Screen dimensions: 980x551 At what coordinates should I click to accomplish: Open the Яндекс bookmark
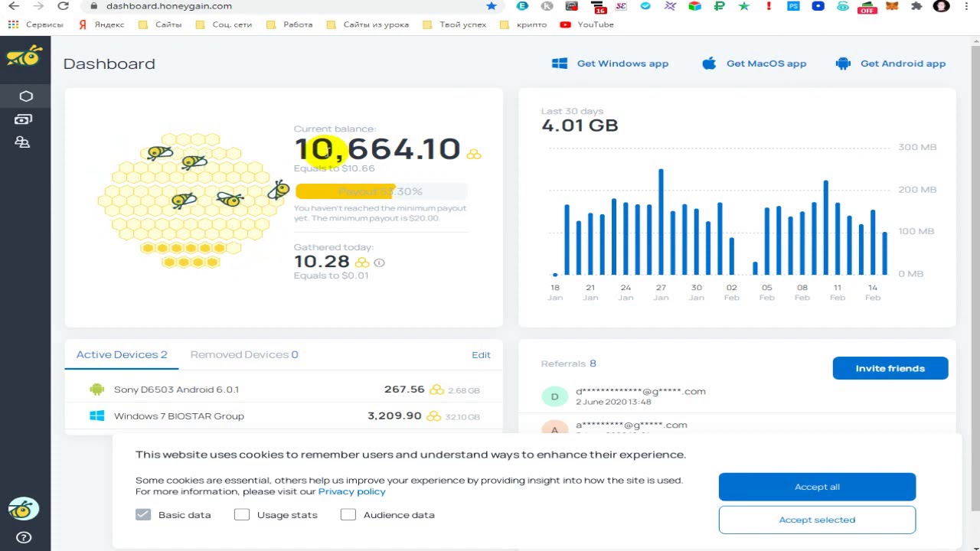pos(101,24)
